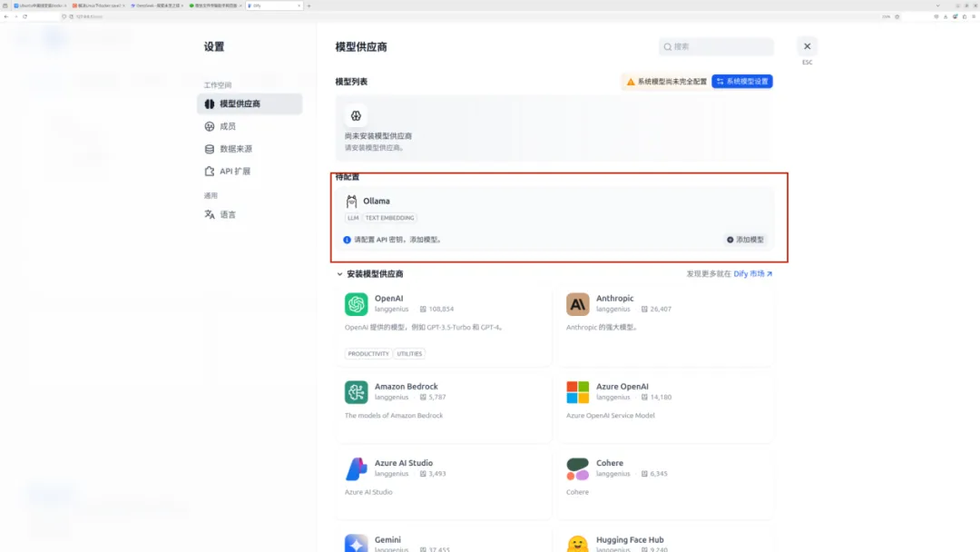
Task: Click OpenAI download count 108,854
Action: tap(436, 309)
